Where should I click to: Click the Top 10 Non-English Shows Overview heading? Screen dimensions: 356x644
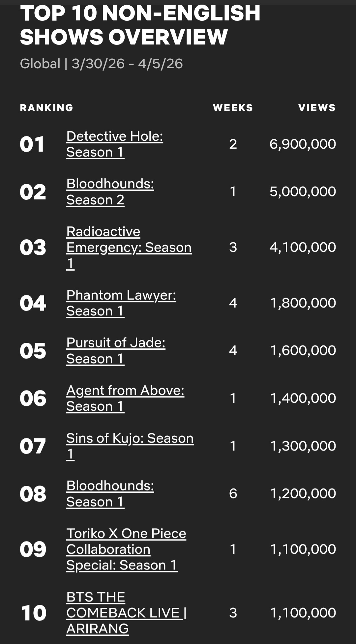140,25
